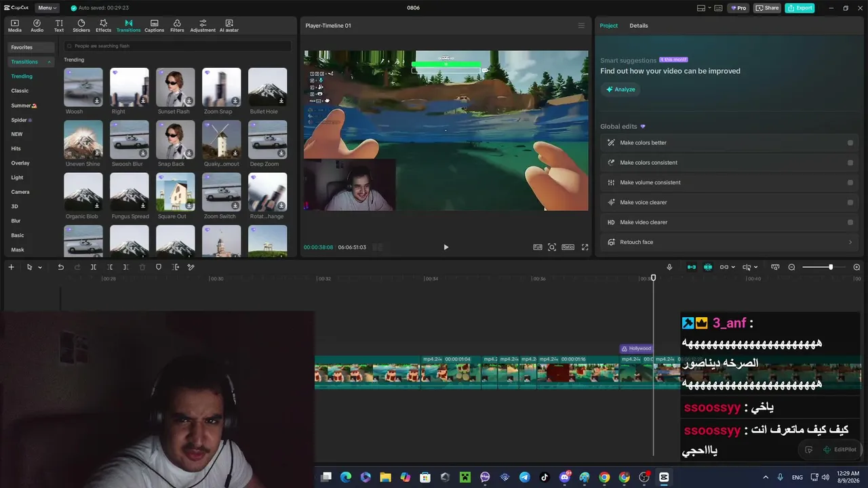Select the Bullet Hole transition thumbnail
The width and height of the screenshot is (868, 488).
tap(268, 87)
